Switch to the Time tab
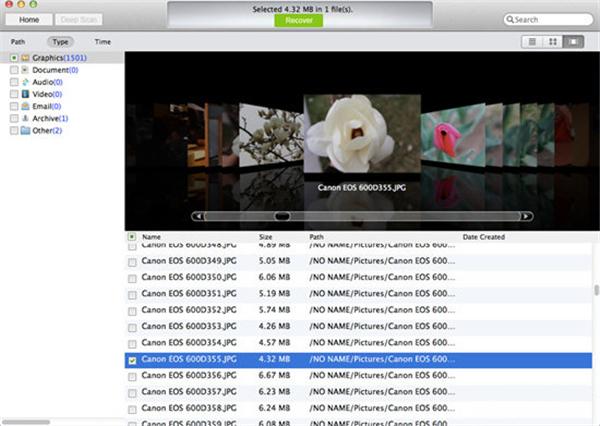 (103, 42)
